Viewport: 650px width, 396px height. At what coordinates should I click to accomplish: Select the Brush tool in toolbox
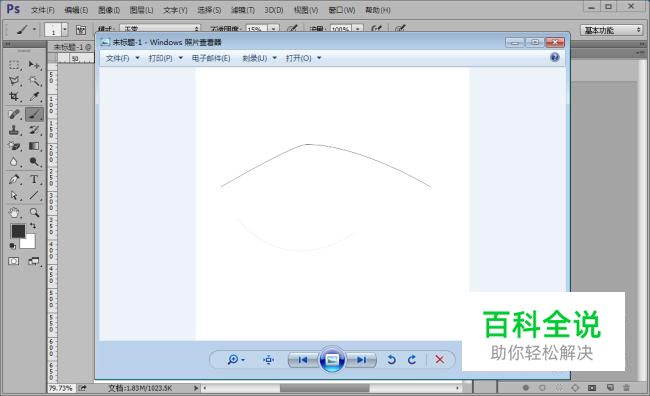coord(34,114)
